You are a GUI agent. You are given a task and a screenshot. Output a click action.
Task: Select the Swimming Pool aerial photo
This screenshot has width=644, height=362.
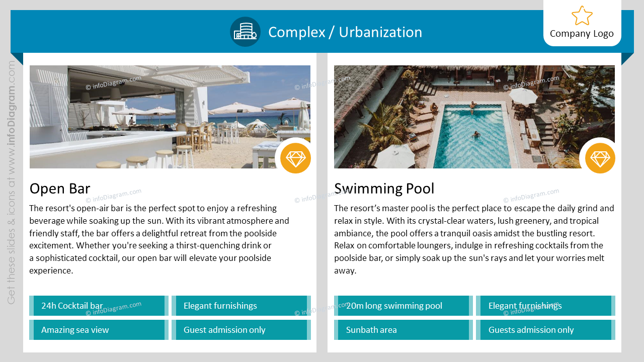(474, 117)
